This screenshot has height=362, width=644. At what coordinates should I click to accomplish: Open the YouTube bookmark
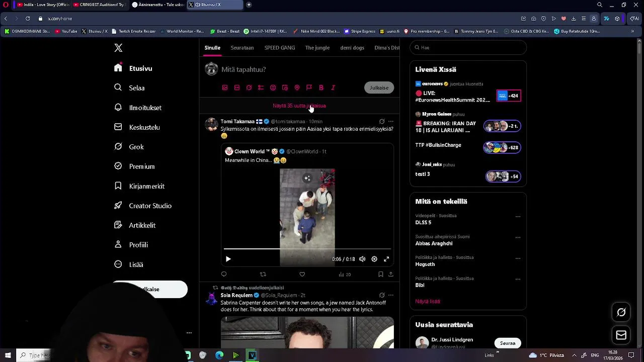[x=66, y=31]
